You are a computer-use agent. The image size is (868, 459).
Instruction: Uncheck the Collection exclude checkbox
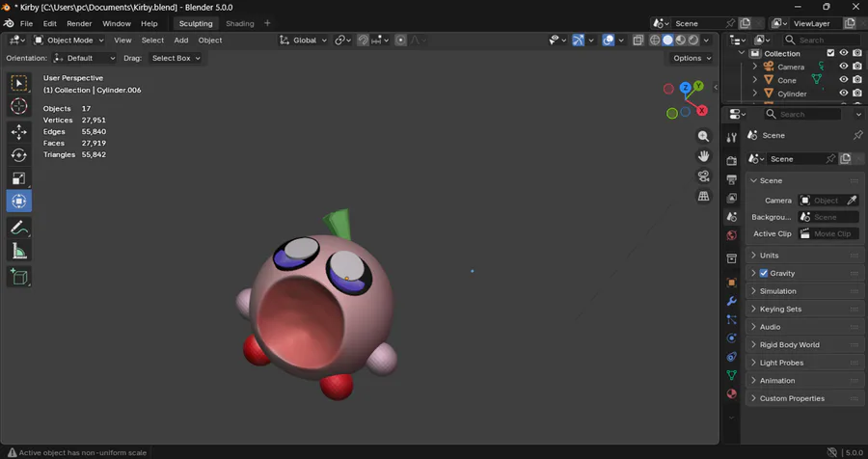point(830,53)
